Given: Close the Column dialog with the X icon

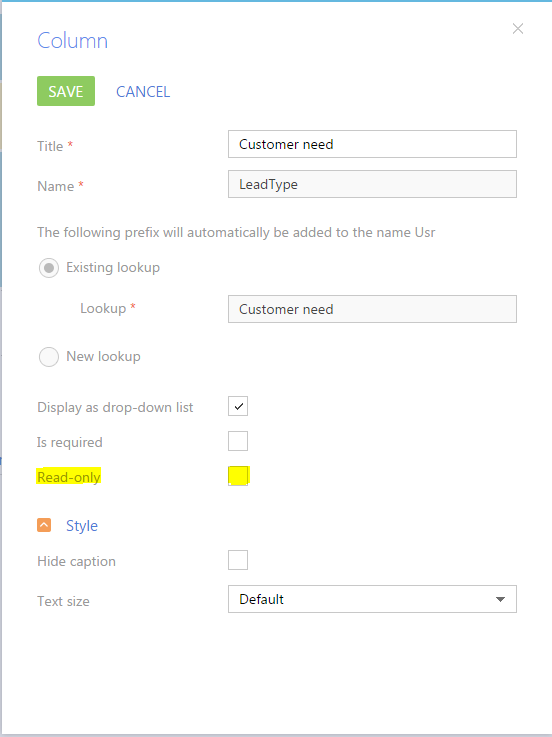Looking at the screenshot, I should (x=518, y=29).
